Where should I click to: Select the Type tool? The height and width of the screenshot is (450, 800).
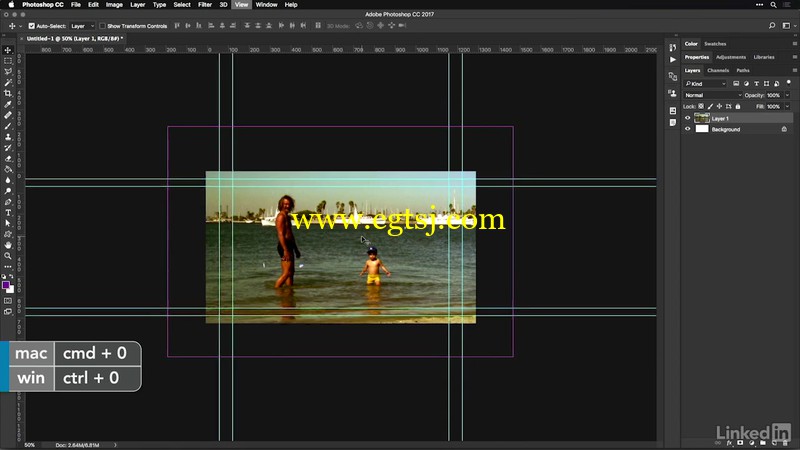pyautogui.click(x=8, y=213)
